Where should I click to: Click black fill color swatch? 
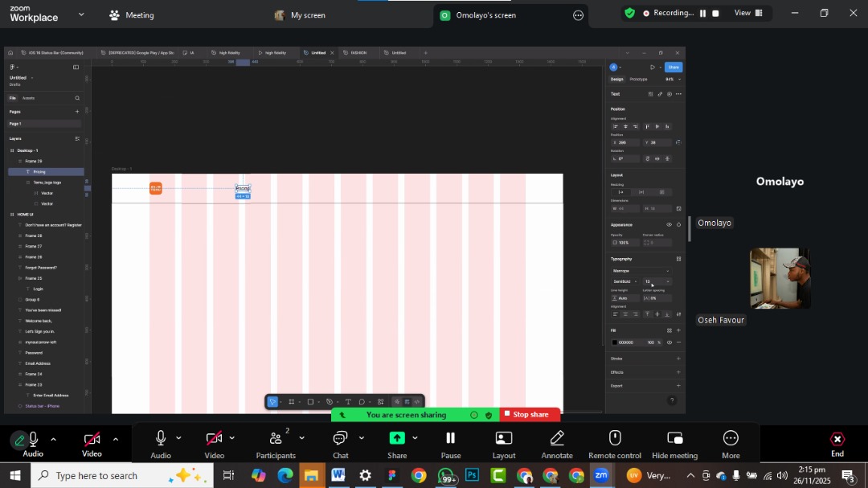tap(615, 342)
